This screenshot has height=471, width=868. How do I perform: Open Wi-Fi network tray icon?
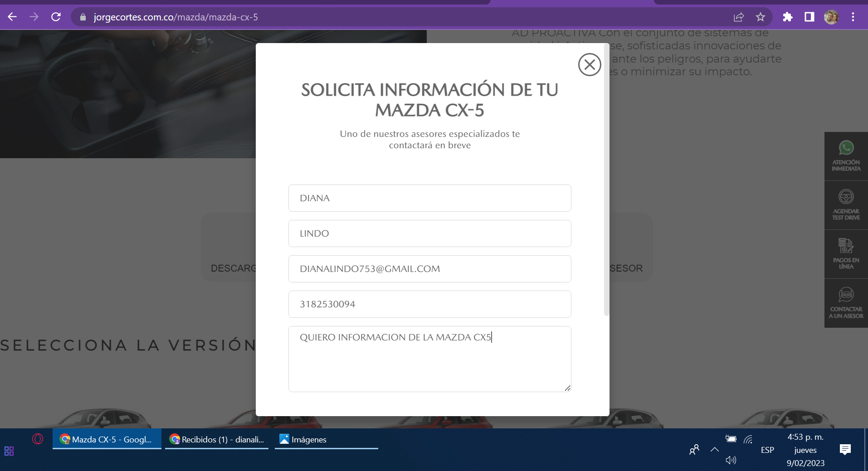click(748, 439)
